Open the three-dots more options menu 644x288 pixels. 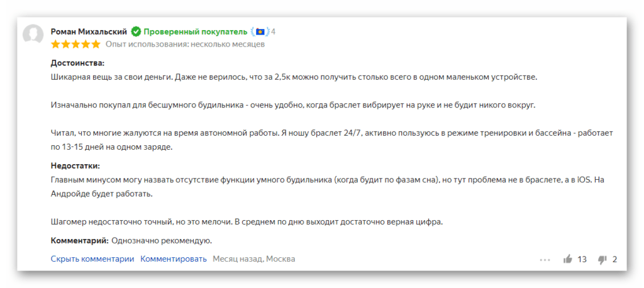tap(545, 260)
